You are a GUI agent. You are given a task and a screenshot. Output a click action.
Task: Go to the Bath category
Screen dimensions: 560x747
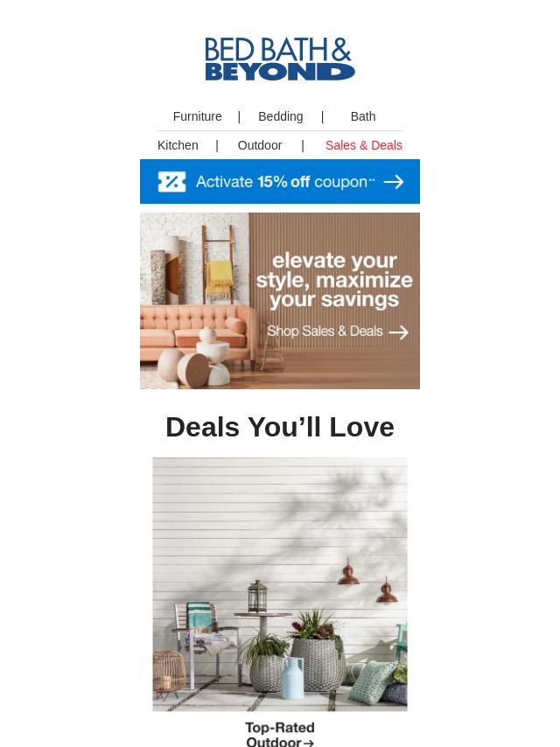click(x=363, y=116)
